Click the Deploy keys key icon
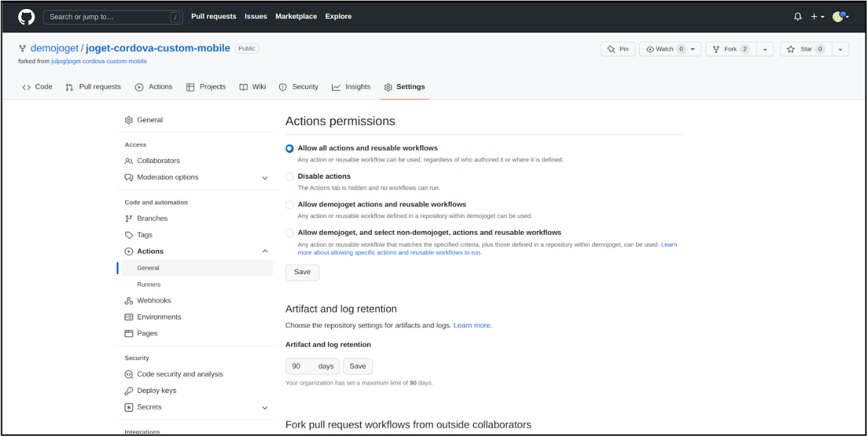The image size is (868, 437). point(129,391)
